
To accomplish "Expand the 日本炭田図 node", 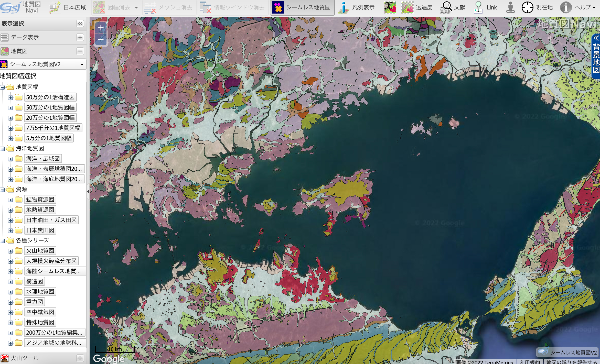I will tap(10, 230).
